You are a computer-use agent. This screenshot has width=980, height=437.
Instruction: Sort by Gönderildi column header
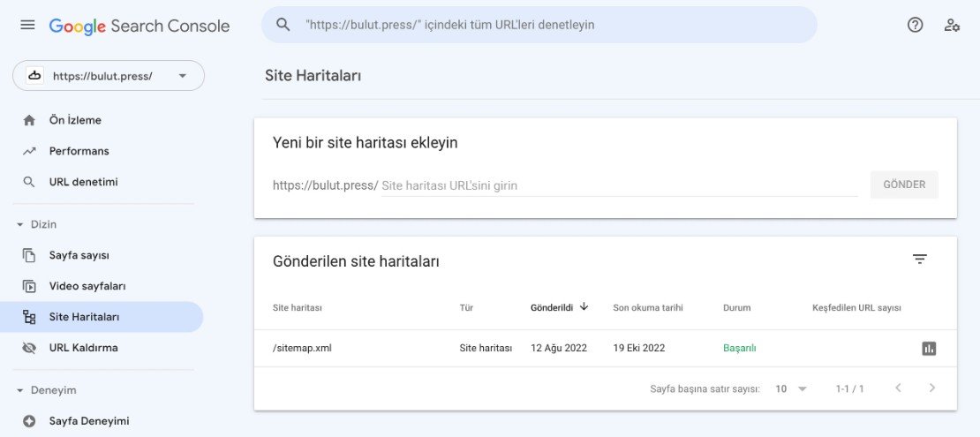(552, 307)
